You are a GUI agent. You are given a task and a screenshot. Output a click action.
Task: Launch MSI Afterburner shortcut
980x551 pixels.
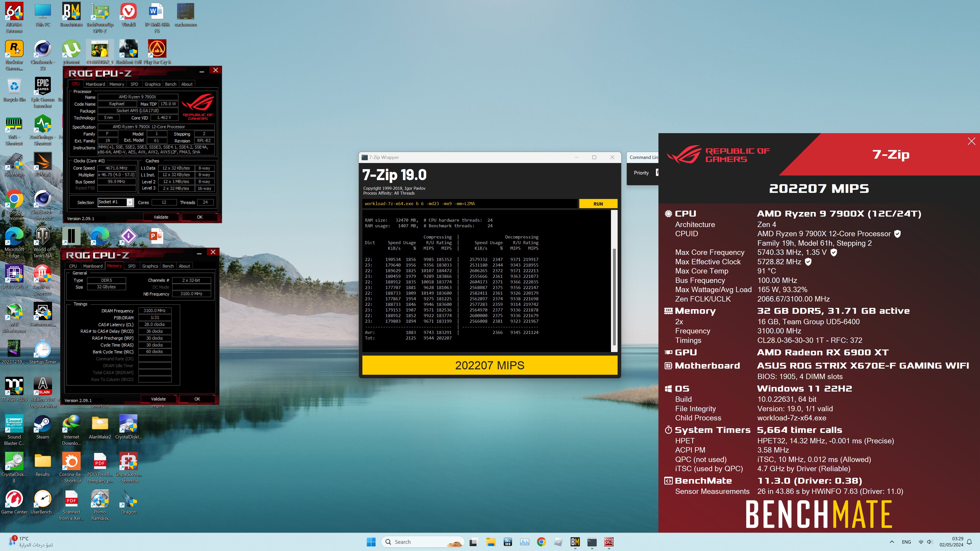click(x=14, y=318)
